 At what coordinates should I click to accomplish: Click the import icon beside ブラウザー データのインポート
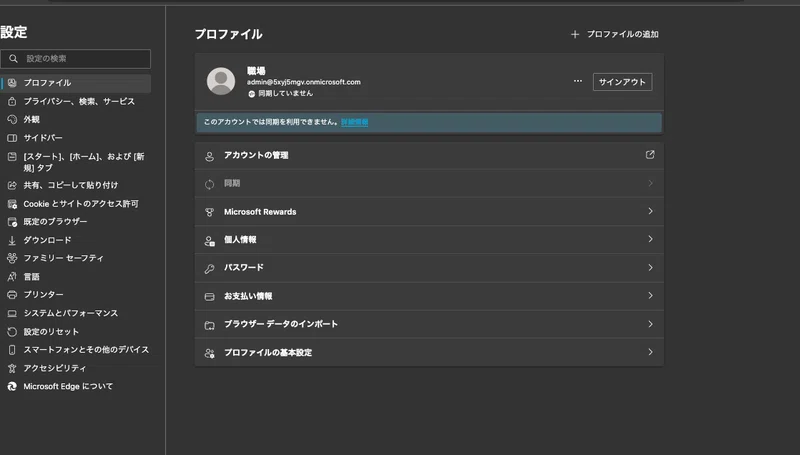pos(209,325)
